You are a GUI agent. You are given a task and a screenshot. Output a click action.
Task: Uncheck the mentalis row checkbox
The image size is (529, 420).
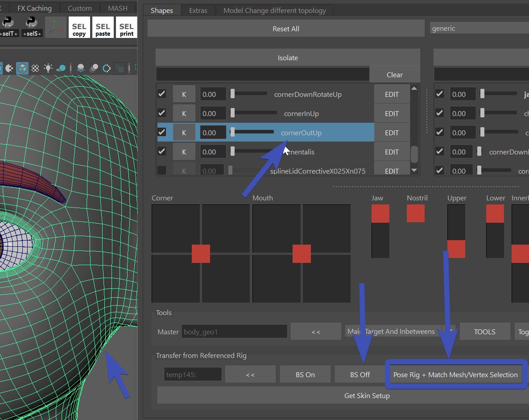(162, 152)
